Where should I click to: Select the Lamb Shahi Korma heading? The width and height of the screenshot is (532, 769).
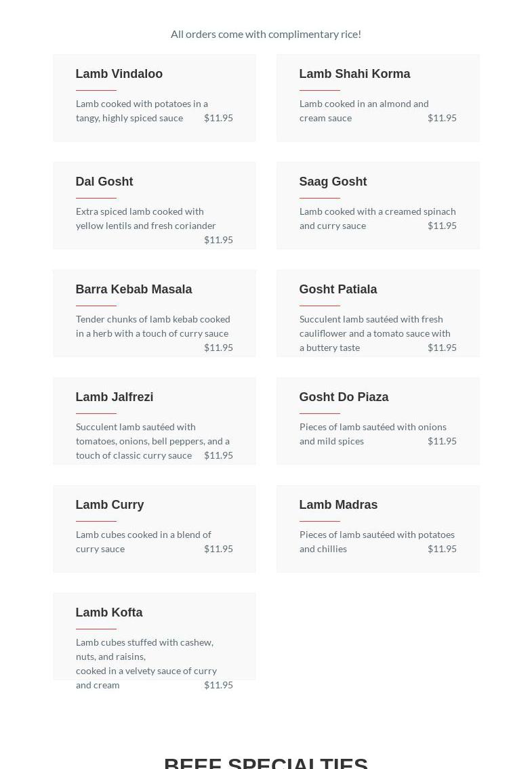click(354, 74)
